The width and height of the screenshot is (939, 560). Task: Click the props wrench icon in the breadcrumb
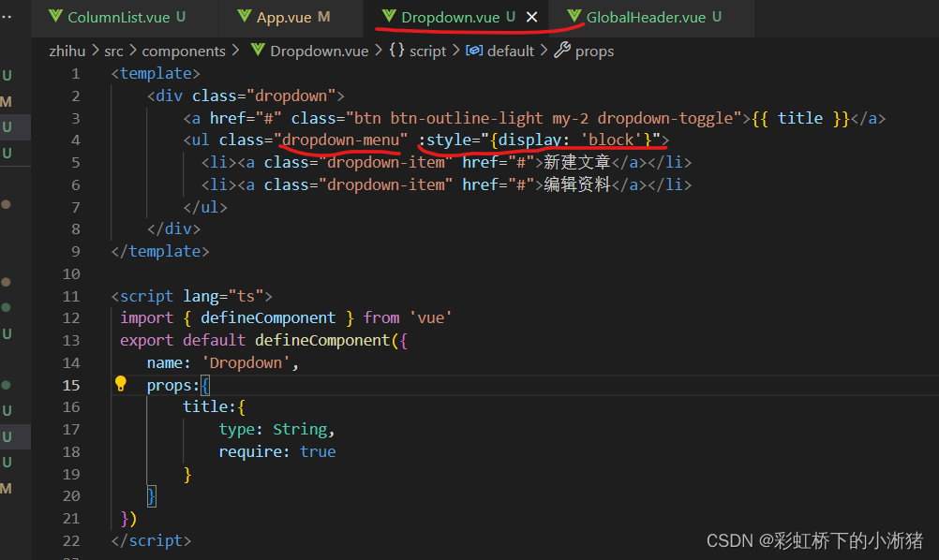tap(562, 51)
